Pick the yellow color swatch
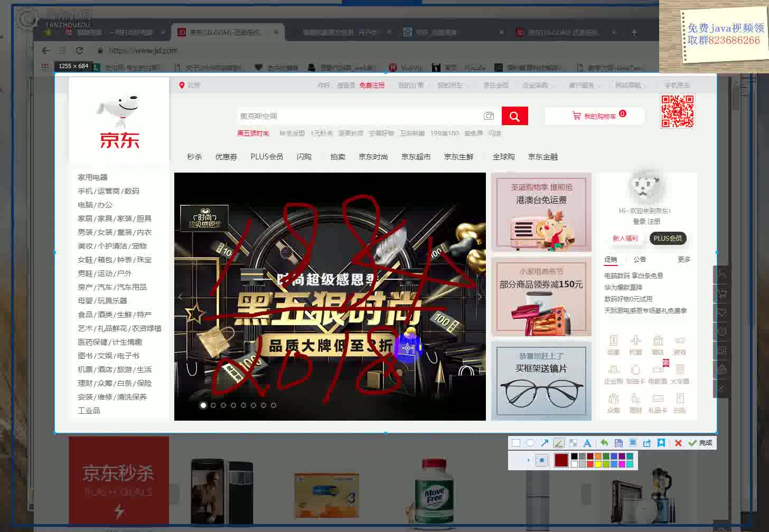This screenshot has width=769, height=532. click(598, 464)
